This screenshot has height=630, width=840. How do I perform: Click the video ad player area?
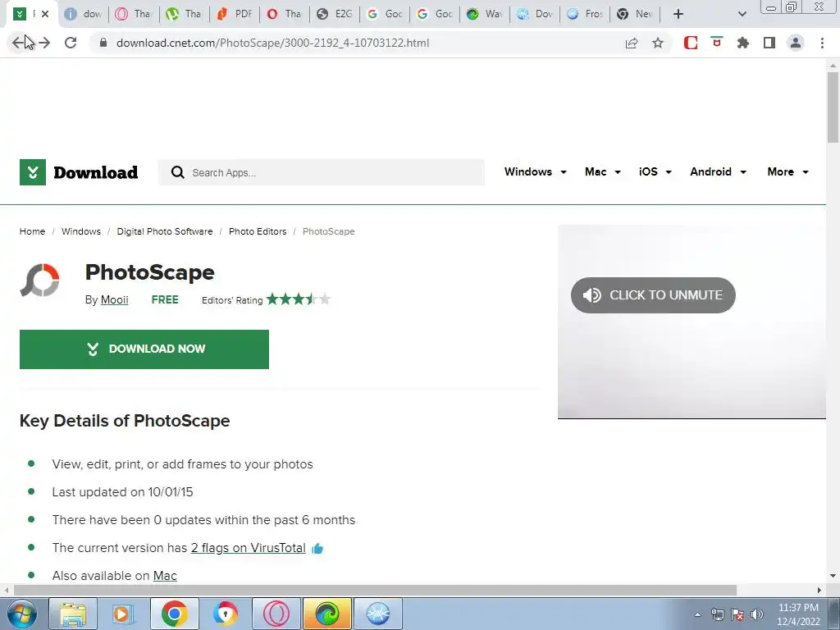point(692,322)
